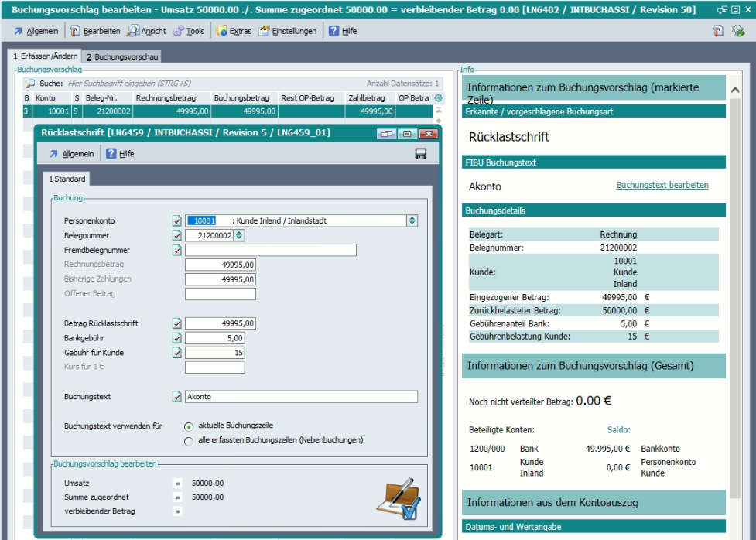Click the document icon beside the printer icon
The image size is (756, 540).
point(718,31)
